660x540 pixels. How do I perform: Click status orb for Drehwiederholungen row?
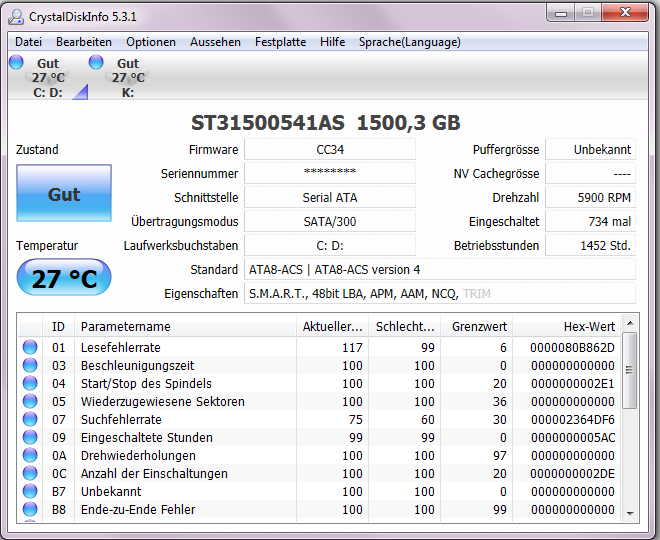point(30,455)
